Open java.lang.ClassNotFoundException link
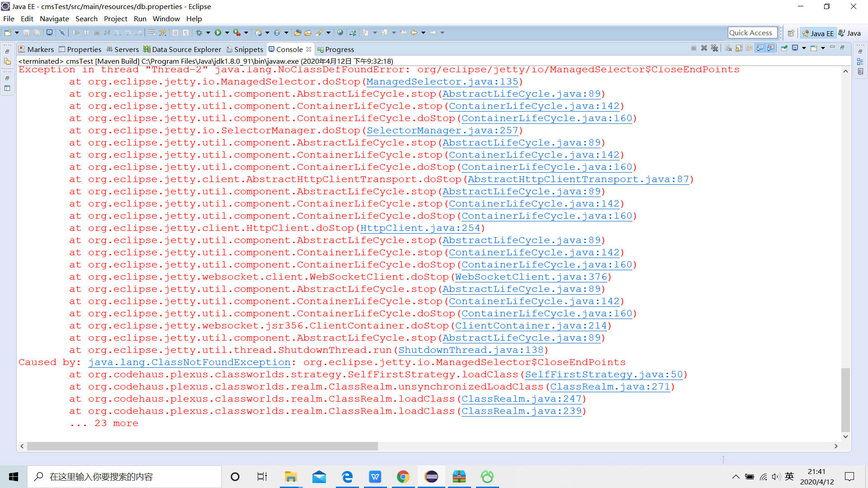This screenshot has width=868, height=488. (189, 362)
